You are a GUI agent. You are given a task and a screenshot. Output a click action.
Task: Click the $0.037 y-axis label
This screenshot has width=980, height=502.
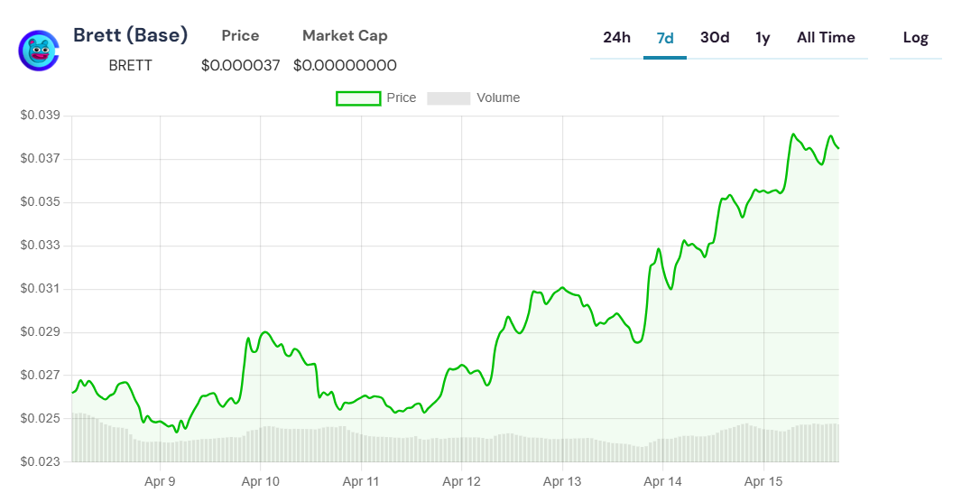tap(40, 159)
